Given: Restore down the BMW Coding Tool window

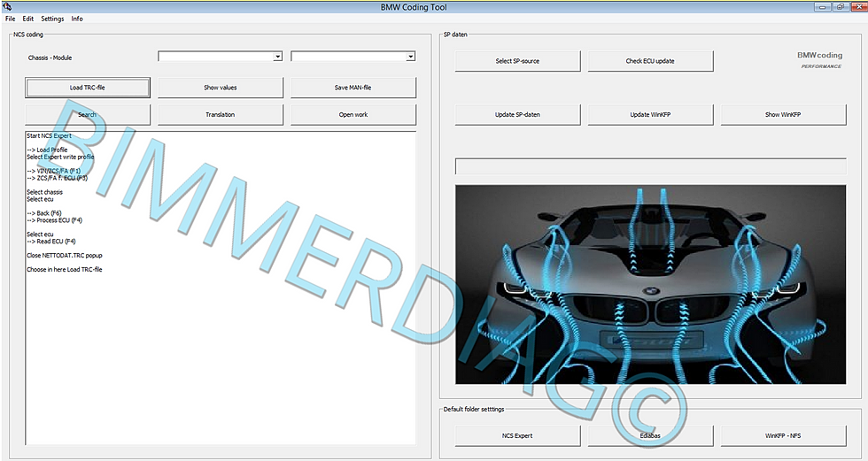Looking at the screenshot, I should coord(841,7).
